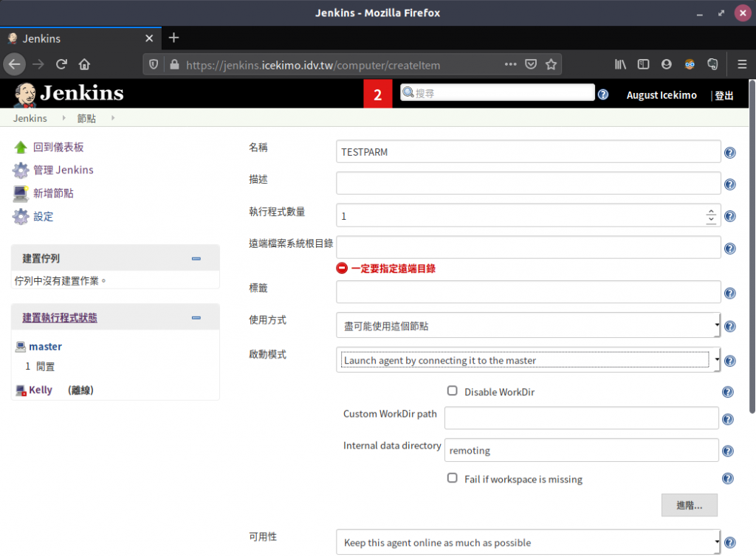The height and width of the screenshot is (557, 756).
Task: Click the 登出 logout link
Action: pos(724,95)
